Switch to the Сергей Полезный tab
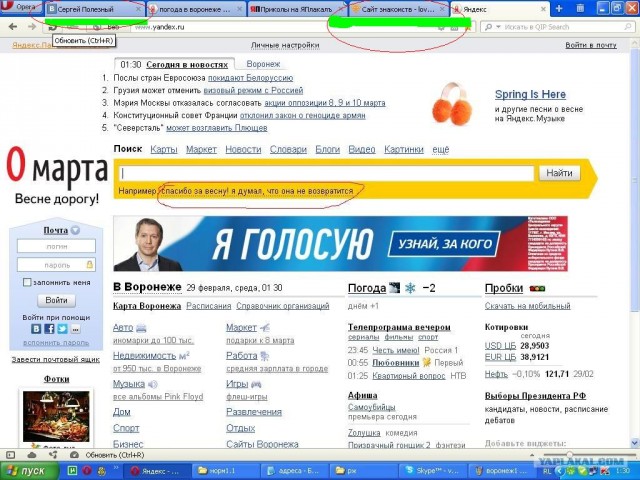Image resolution: width=640 pixels, height=480 pixels. (91, 9)
